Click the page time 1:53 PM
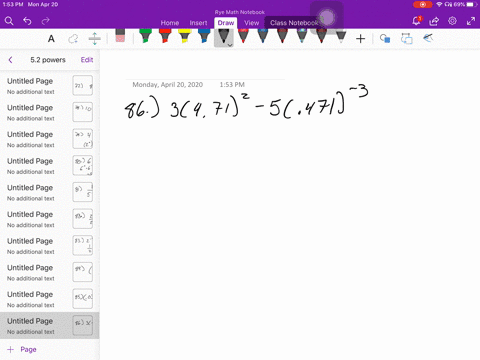 click(232, 85)
